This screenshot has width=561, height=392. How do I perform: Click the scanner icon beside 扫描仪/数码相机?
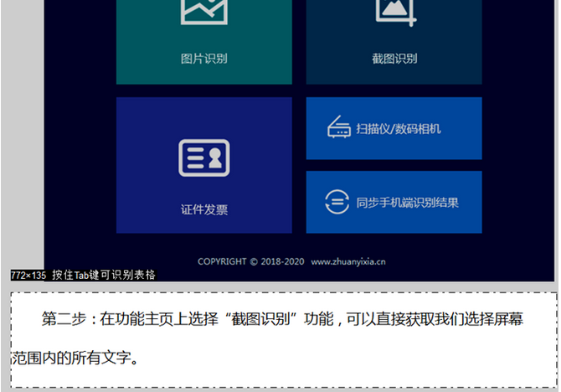[x=339, y=126]
